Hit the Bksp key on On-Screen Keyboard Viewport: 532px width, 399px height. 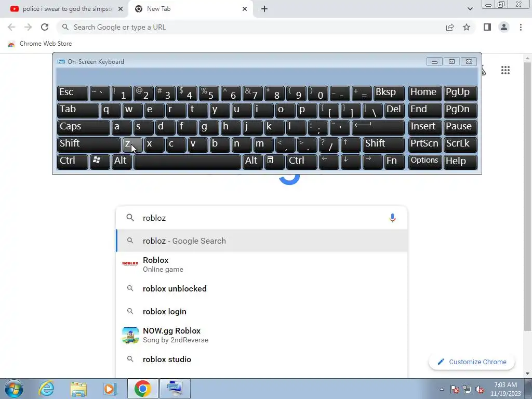[x=389, y=93]
